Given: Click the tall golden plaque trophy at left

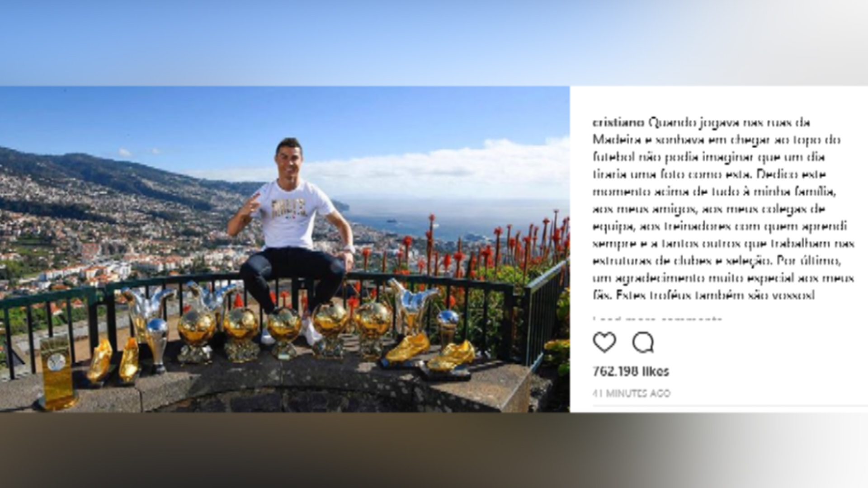Looking at the screenshot, I should click(57, 372).
